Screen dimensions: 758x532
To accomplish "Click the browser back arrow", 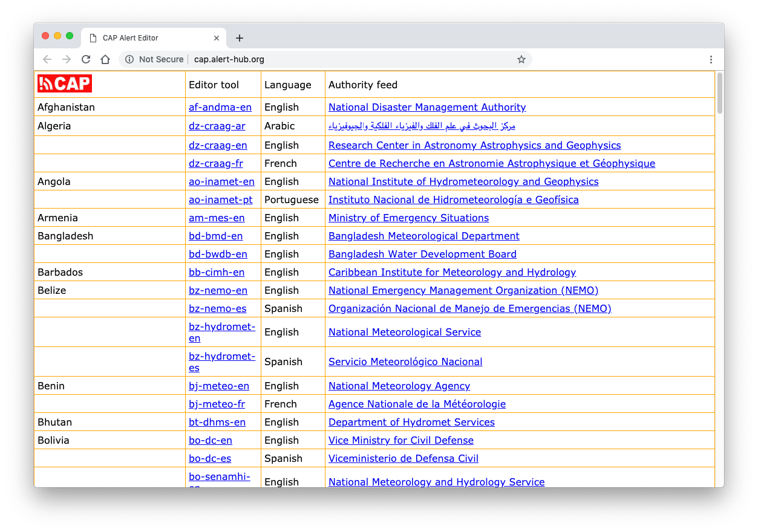I will 47,59.
